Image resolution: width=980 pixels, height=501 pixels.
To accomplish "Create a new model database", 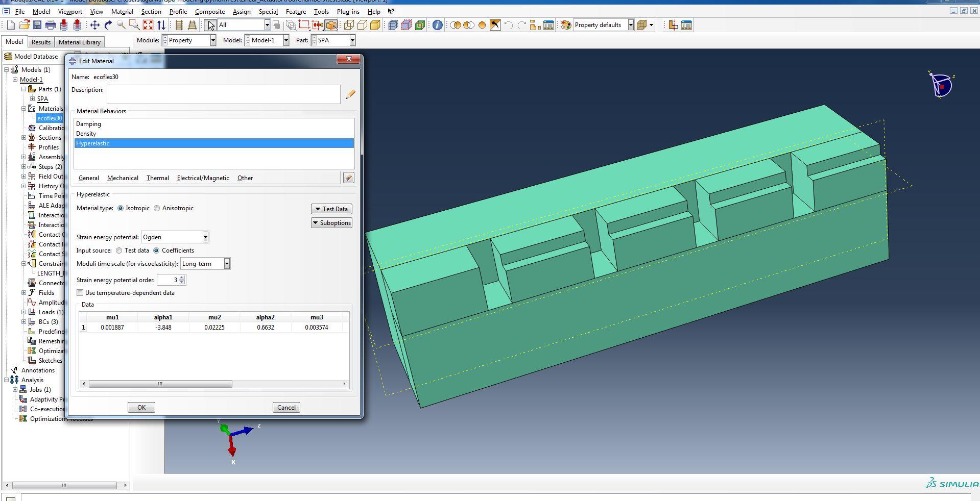I will pyautogui.click(x=11, y=25).
